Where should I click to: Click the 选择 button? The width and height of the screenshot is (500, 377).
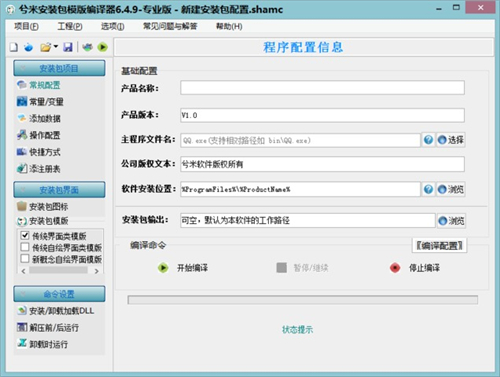[x=451, y=140]
